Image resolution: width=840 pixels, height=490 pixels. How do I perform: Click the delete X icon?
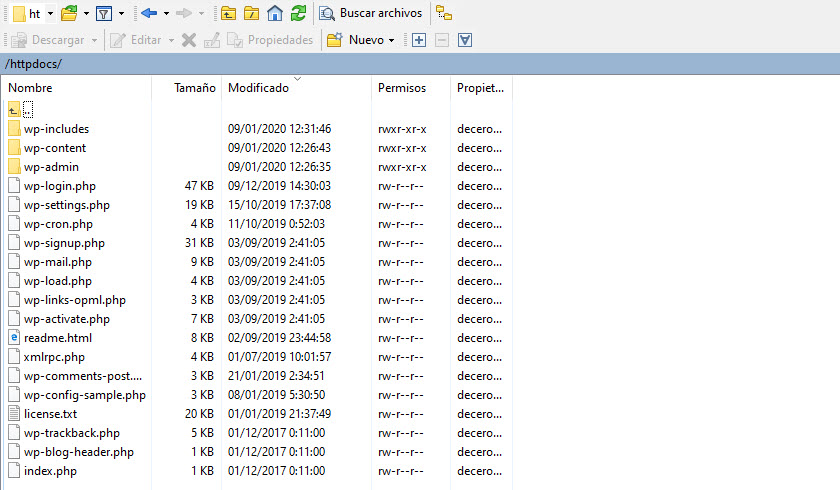[189, 40]
